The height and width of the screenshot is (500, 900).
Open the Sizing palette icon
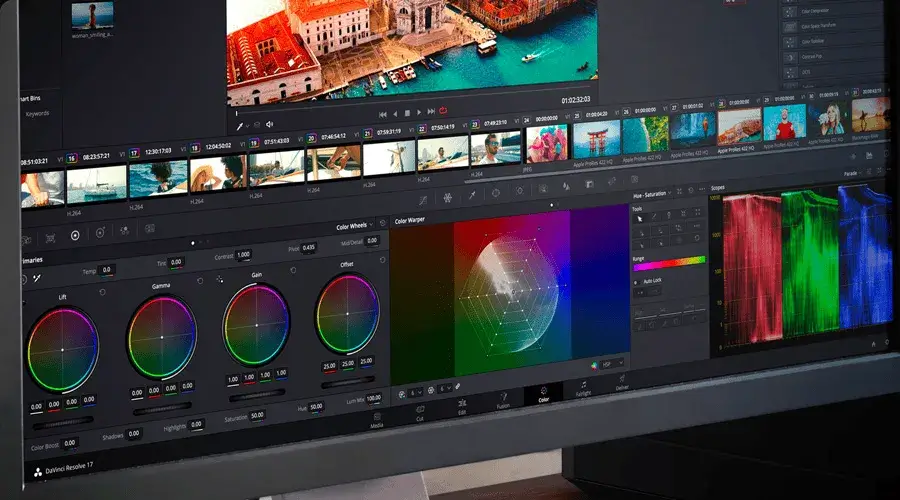point(612,181)
